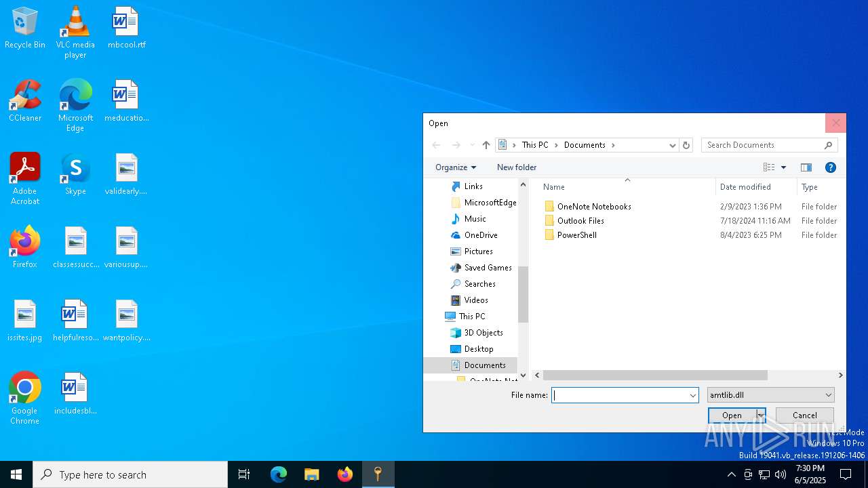This screenshot has height=488, width=868.
Task: Select the wantpolicy... image file
Action: coord(126,321)
